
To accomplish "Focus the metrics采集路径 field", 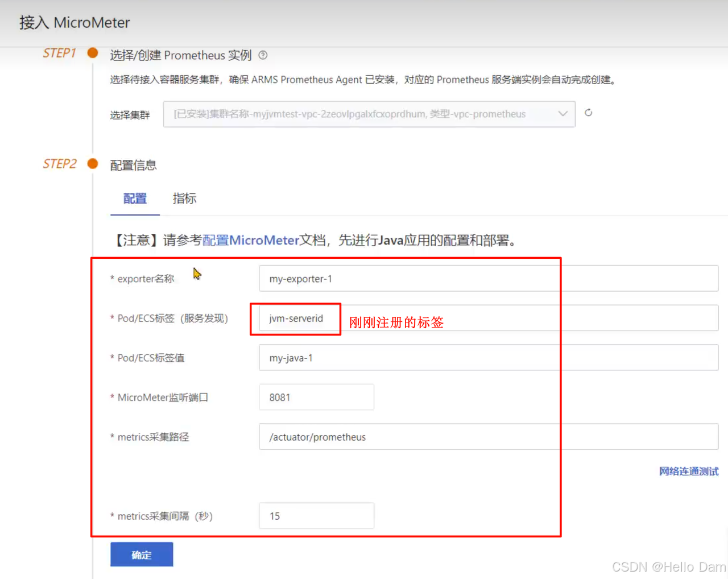I will coord(489,437).
